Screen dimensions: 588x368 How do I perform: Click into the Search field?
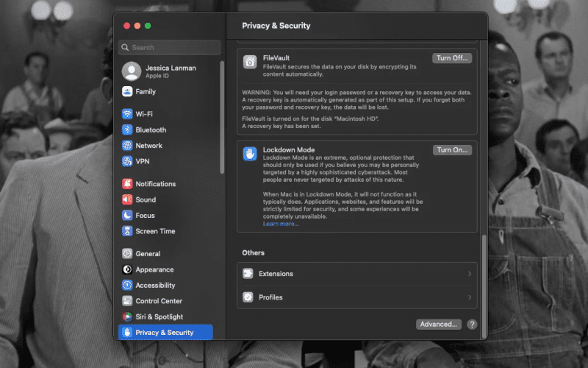[x=170, y=47]
